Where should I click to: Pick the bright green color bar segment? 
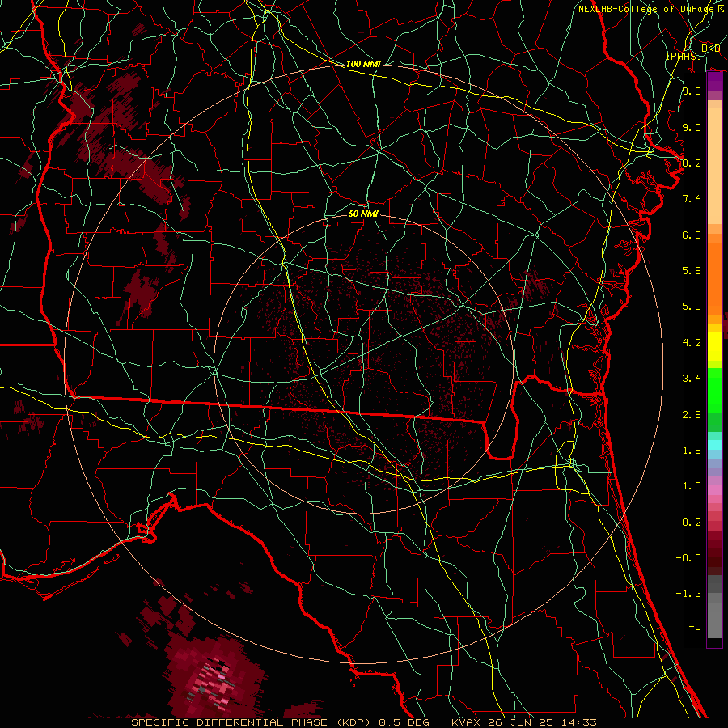(714, 389)
